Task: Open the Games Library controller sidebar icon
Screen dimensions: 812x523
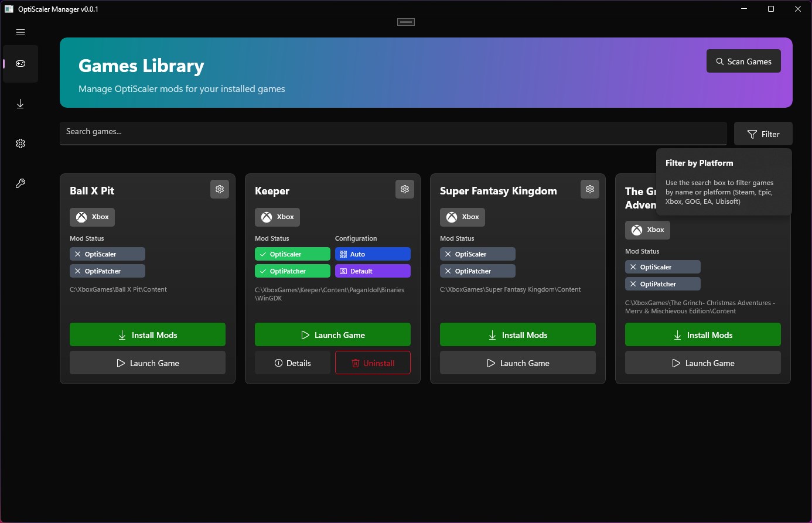Action: click(x=21, y=64)
